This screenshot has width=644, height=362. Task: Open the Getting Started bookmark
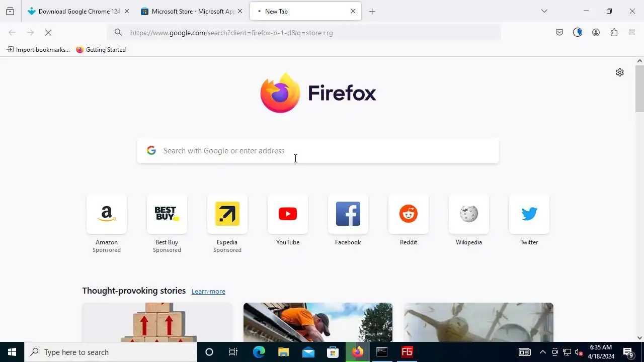(101, 50)
